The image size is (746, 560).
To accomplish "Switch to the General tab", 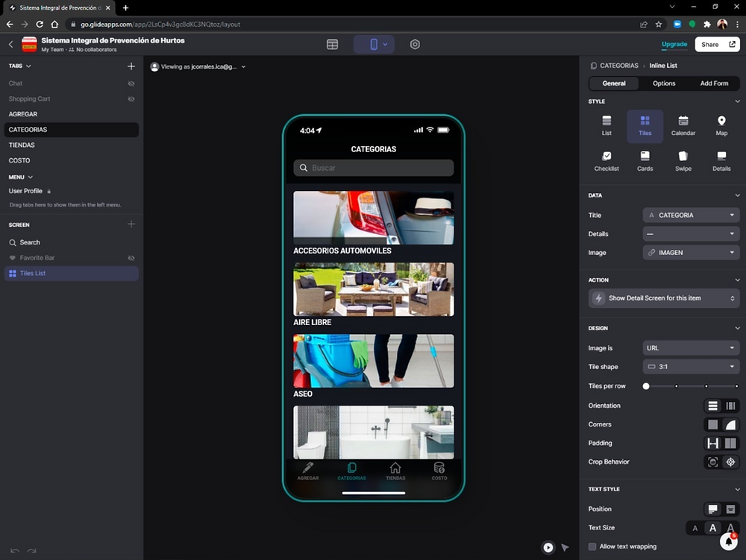I will point(614,84).
